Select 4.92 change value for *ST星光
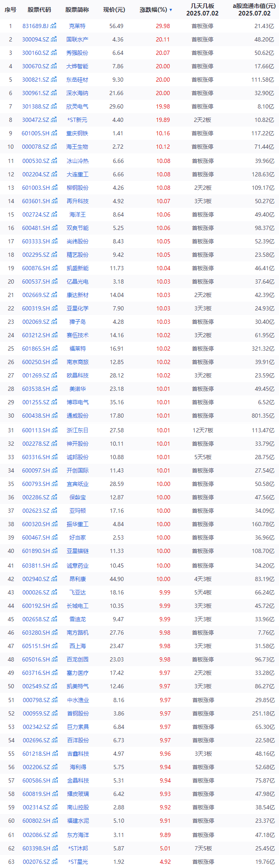279x868 pixels. tap(165, 862)
